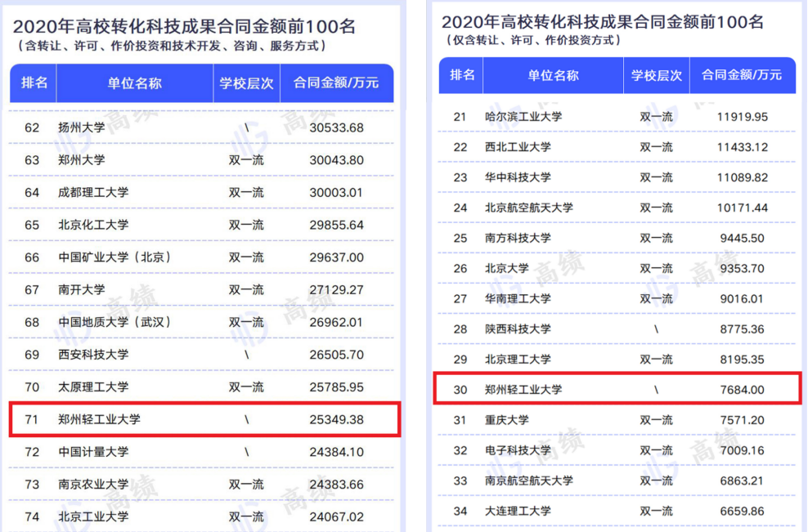Select the 扬州大学 row name

click(x=82, y=127)
